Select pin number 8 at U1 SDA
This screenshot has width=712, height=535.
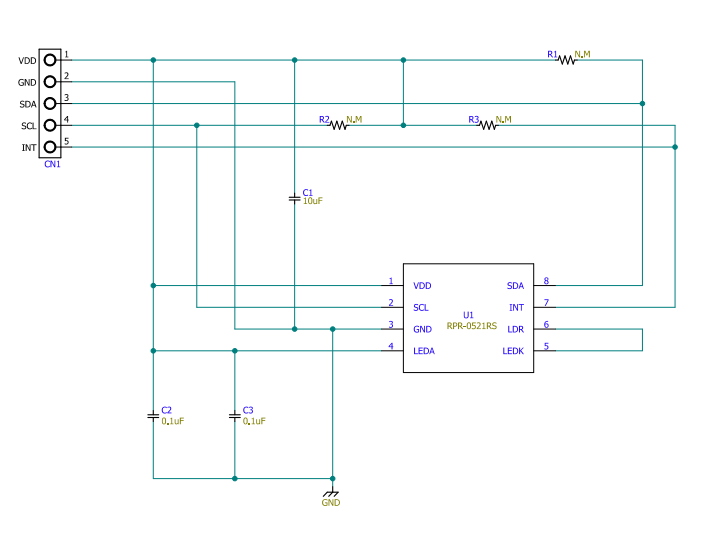tap(546, 281)
